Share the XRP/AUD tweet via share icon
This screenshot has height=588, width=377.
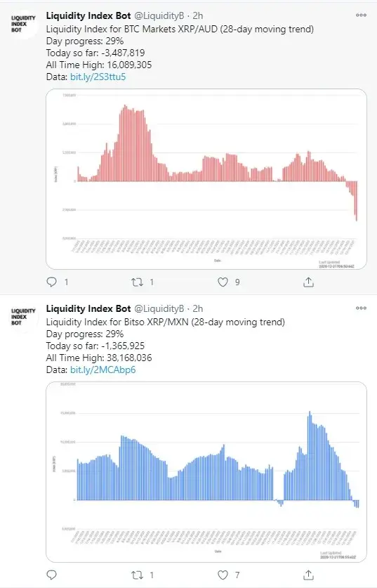point(308,282)
